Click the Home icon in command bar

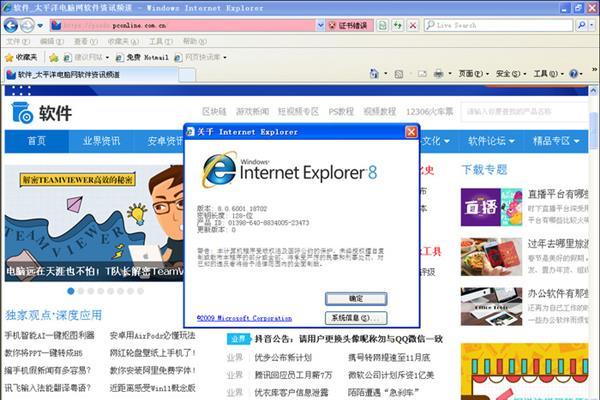coord(374,73)
